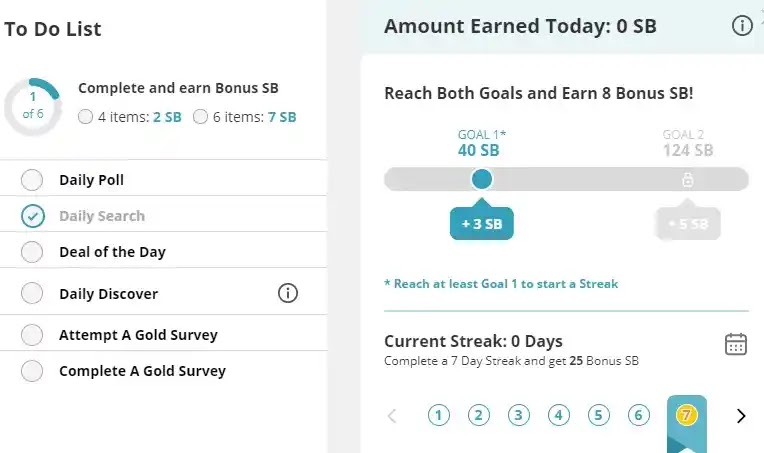764x453 pixels.
Task: Toggle the checked Daily Search circle
Action: [x=32, y=216]
